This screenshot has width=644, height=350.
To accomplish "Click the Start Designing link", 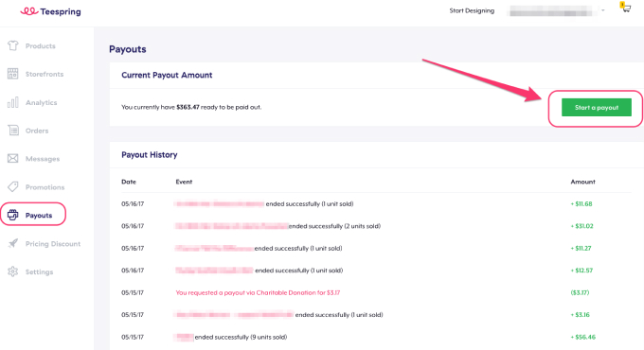I will 472,10.
